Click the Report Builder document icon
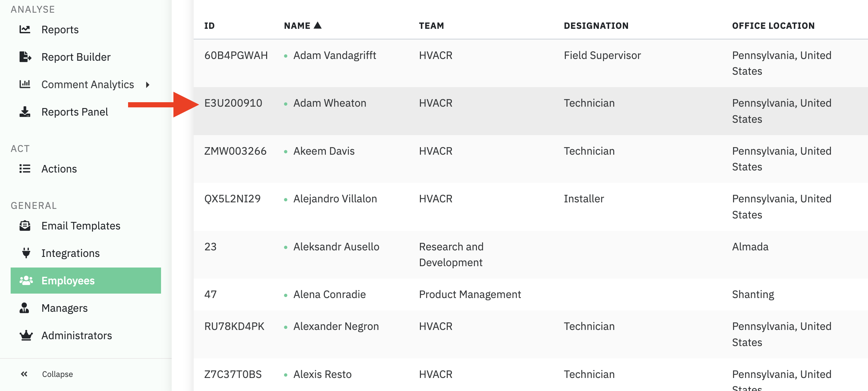 pos(25,57)
